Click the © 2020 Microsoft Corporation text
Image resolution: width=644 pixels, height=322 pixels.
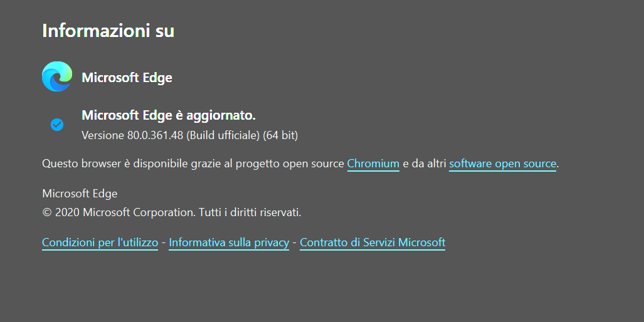coord(119,212)
